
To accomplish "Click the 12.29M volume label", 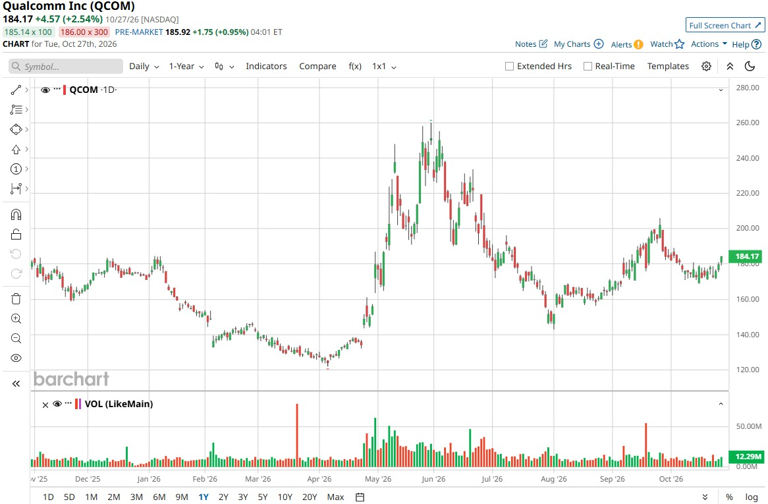I will [x=746, y=456].
